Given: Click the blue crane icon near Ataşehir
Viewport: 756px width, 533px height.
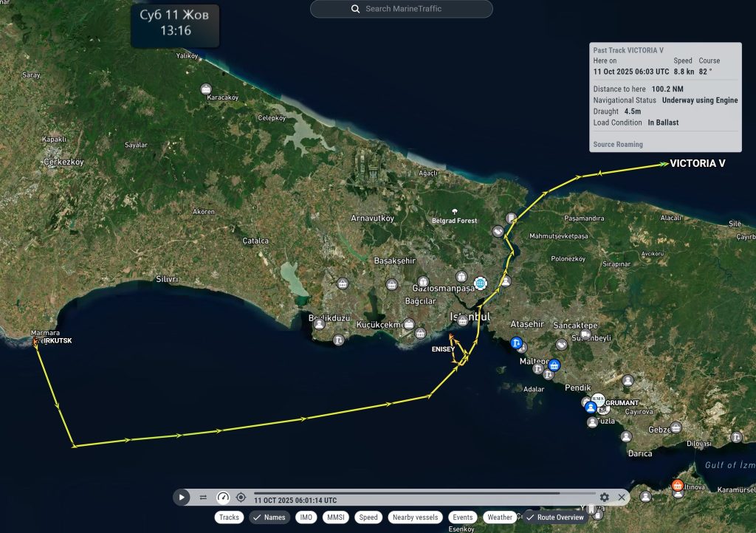Looking at the screenshot, I should [517, 343].
